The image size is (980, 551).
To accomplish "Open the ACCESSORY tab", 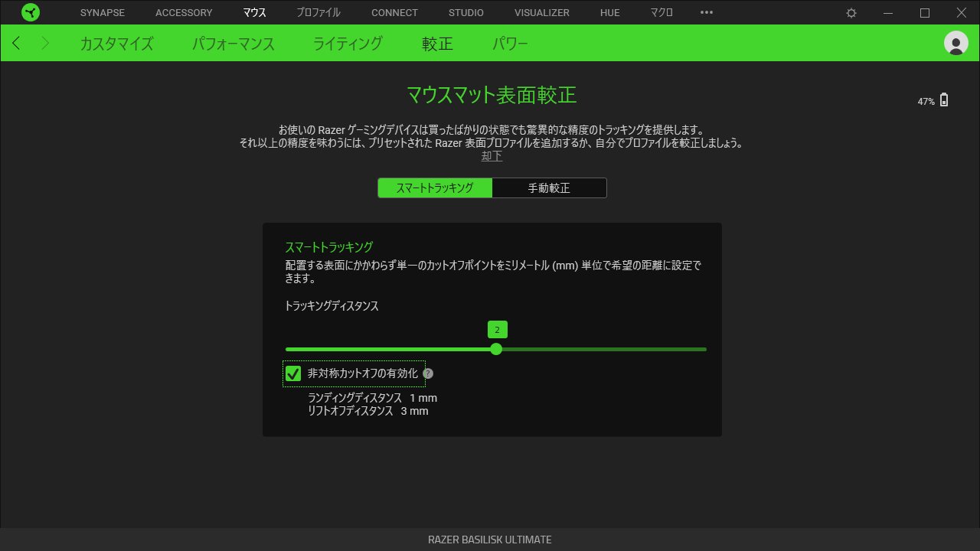I will pyautogui.click(x=184, y=13).
